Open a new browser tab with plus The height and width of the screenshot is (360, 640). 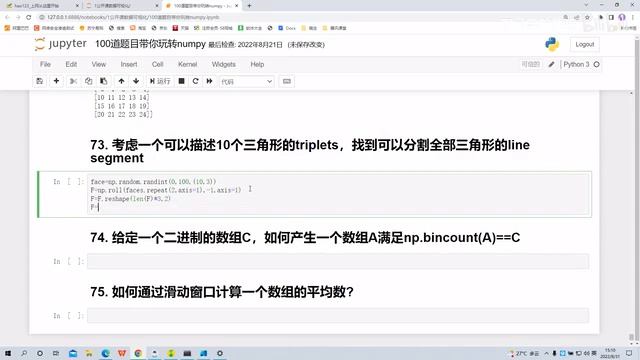pyautogui.click(x=249, y=6)
